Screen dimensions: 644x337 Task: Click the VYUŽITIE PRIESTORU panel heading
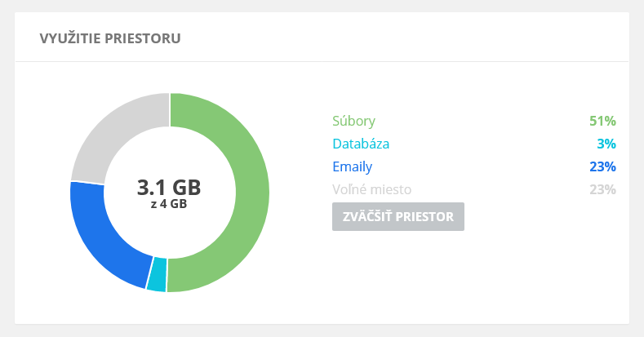coord(110,38)
